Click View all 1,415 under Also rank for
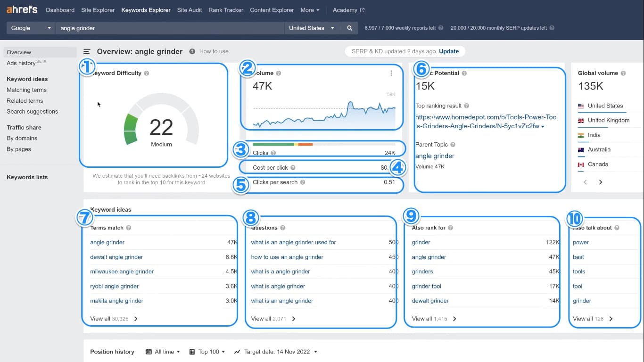The image size is (644, 362). (434, 319)
